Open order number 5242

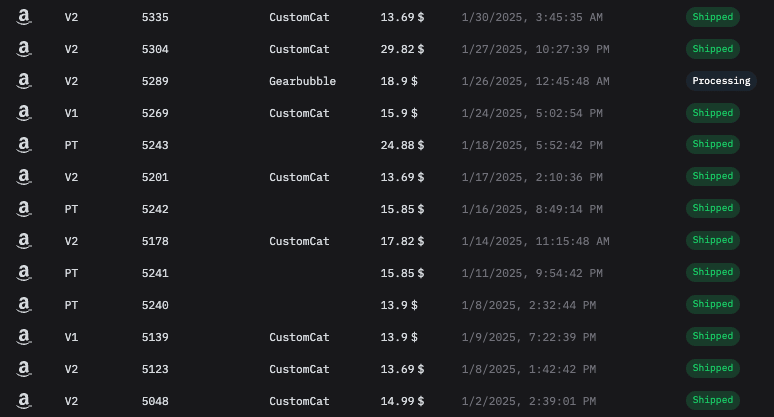click(x=155, y=209)
